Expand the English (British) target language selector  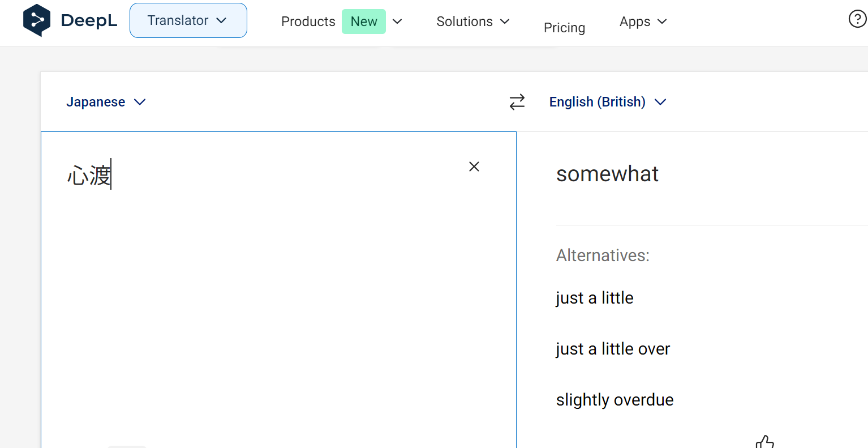[607, 102]
